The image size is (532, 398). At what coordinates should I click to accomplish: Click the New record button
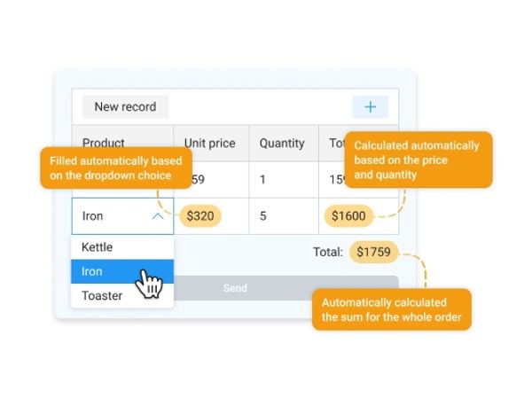[x=125, y=107]
